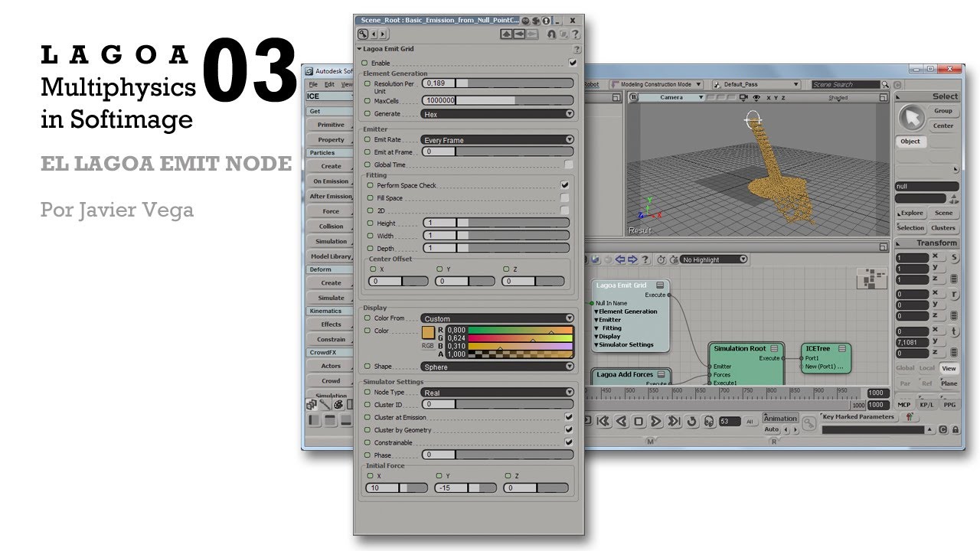980x551 pixels.
Task: Toggle Perform Space Check checkbox
Action: (x=564, y=185)
